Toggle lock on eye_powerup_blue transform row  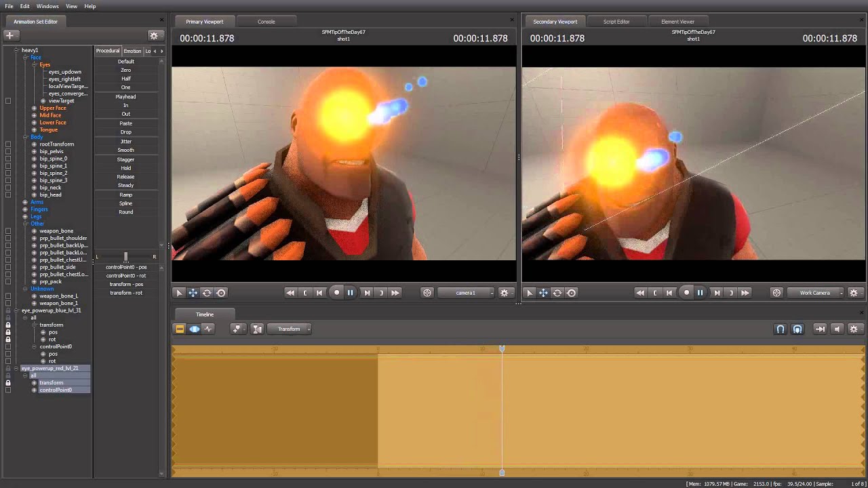tap(8, 325)
